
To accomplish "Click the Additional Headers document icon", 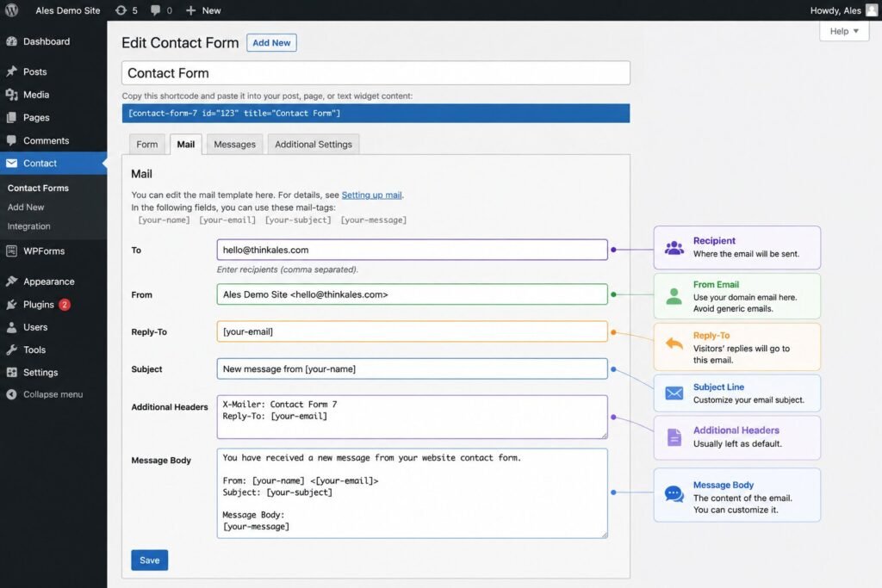I will (674, 436).
